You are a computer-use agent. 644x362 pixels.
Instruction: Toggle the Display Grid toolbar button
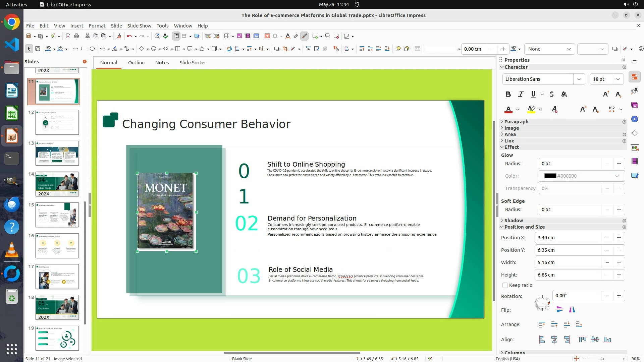click(x=176, y=36)
